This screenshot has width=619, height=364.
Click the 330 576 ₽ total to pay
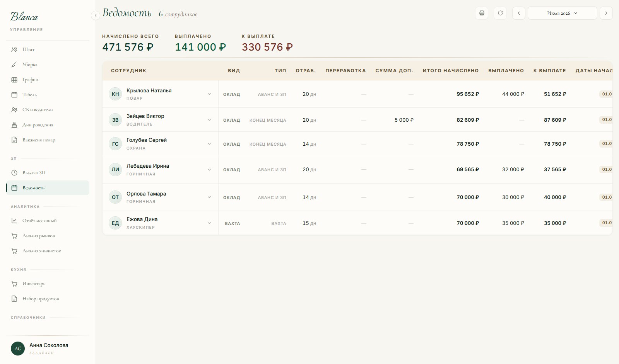267,47
